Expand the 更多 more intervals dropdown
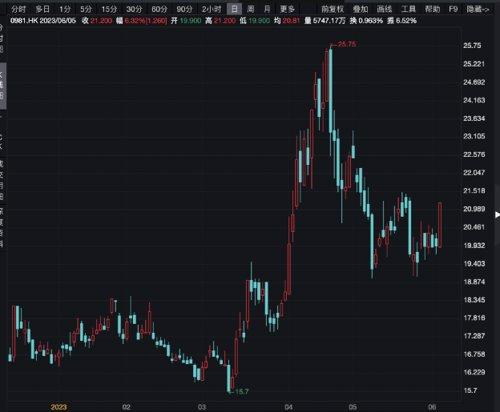 pyautogui.click(x=287, y=9)
